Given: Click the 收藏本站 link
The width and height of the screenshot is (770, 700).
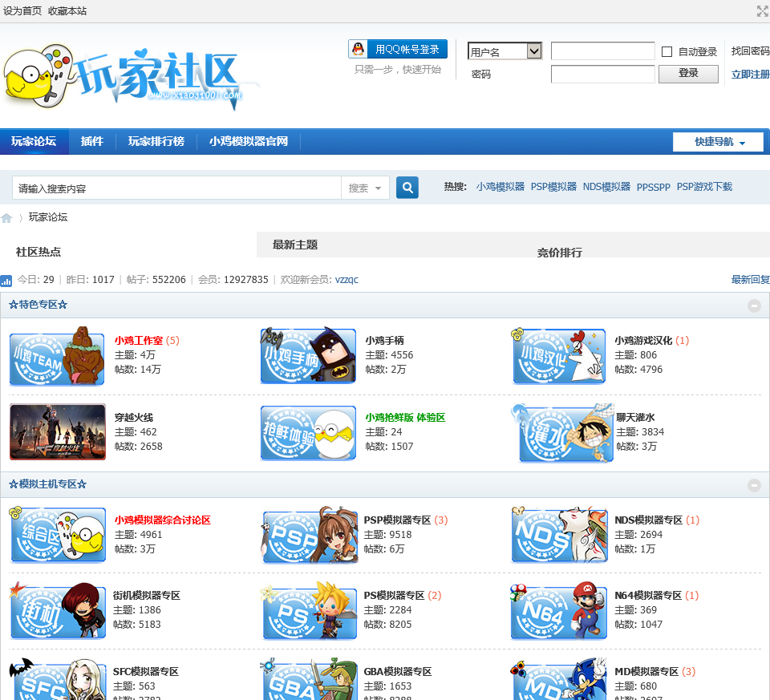Looking at the screenshot, I should click(x=67, y=10).
